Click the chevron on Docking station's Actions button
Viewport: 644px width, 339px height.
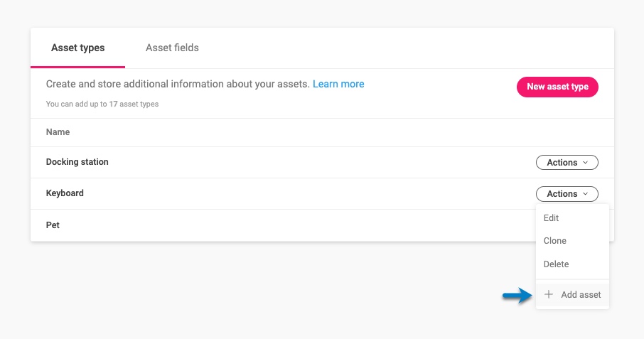pos(586,163)
